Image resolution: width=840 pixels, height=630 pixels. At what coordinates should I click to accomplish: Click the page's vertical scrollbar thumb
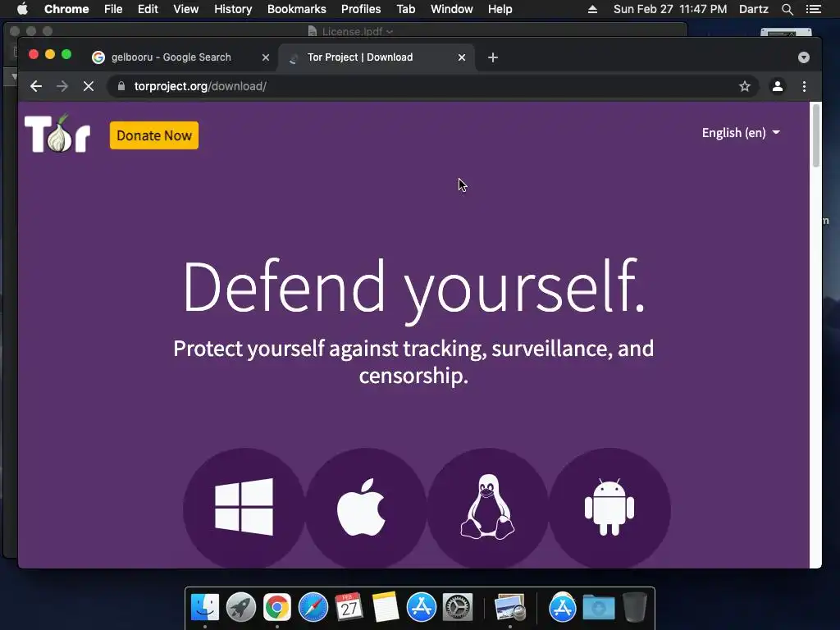[x=816, y=136]
